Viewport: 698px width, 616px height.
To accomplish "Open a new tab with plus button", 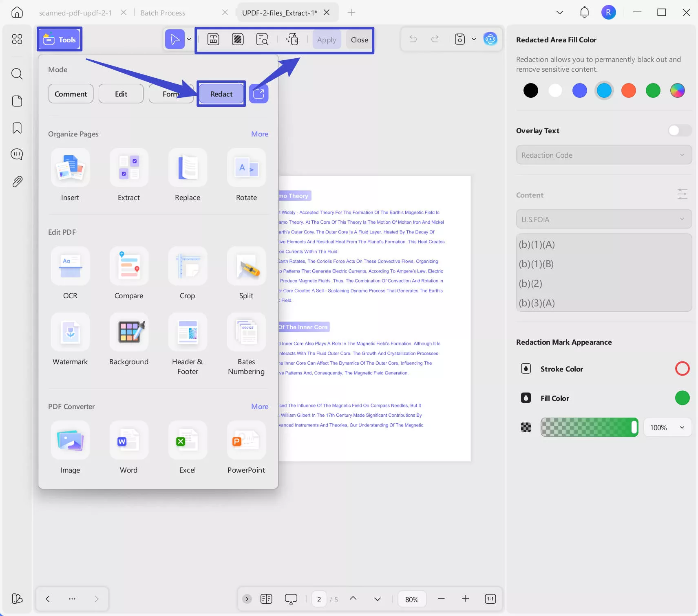I will (x=351, y=13).
